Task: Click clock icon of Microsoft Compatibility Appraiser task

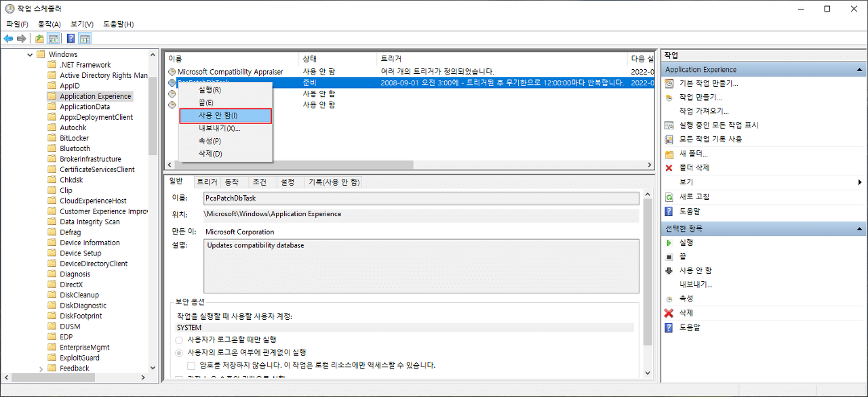Action: tap(172, 72)
